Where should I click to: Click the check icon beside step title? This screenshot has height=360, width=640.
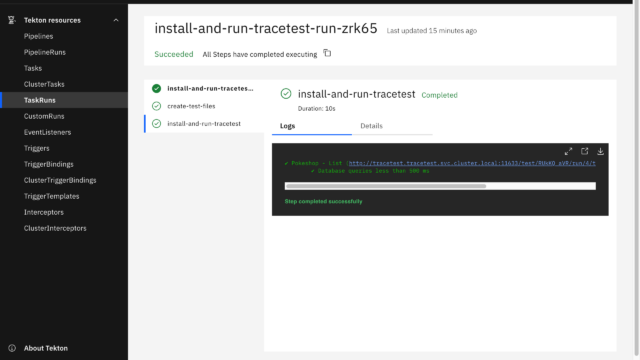tap(286, 94)
